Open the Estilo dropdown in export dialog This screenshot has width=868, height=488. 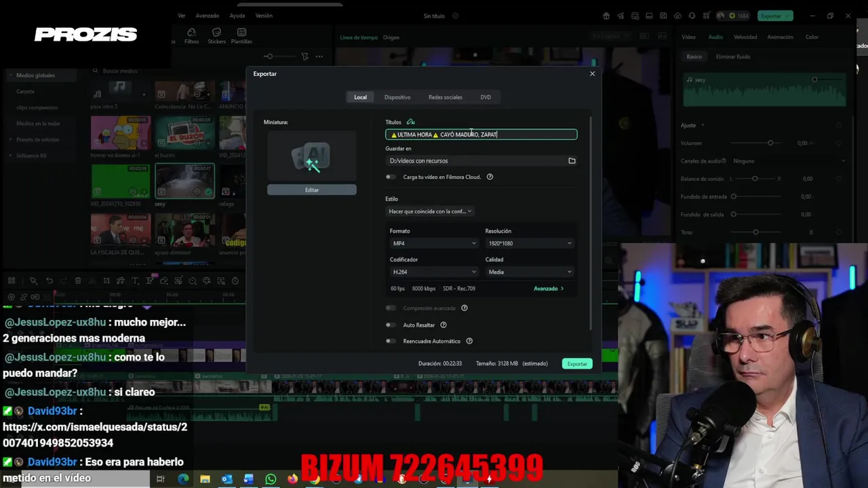pyautogui.click(x=430, y=211)
